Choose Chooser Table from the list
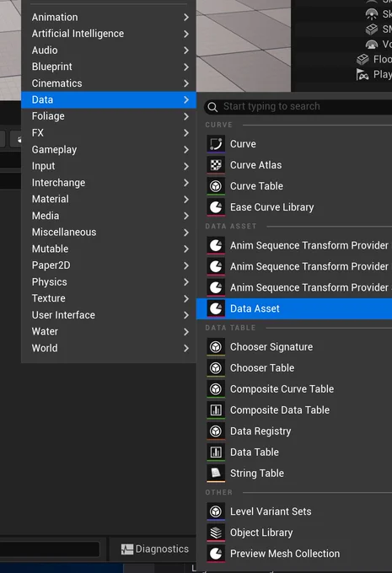The height and width of the screenshot is (573, 392). pos(294,368)
